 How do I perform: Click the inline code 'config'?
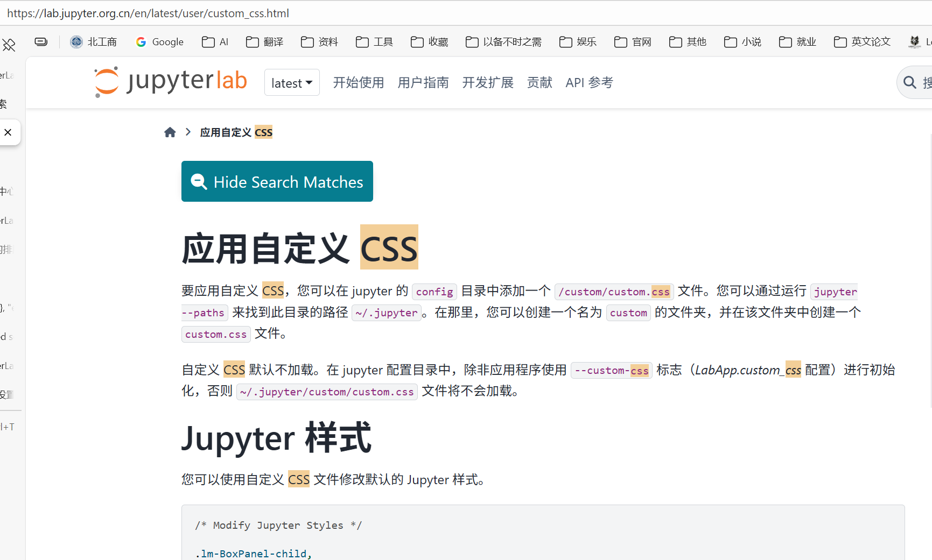pyautogui.click(x=435, y=292)
